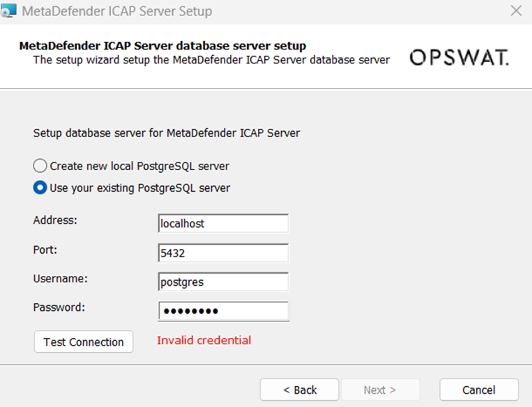The image size is (532, 407).
Task: Select the Username field with postgres
Action: click(223, 282)
